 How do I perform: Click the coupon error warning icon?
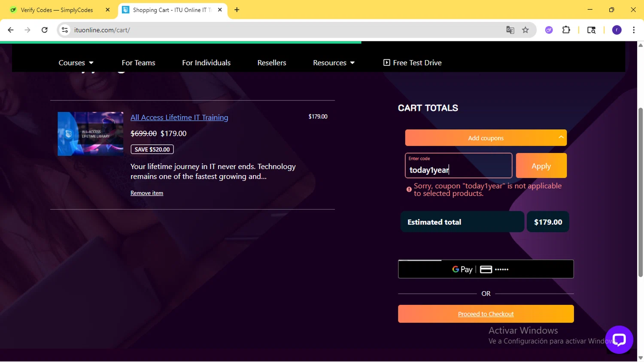pyautogui.click(x=409, y=189)
